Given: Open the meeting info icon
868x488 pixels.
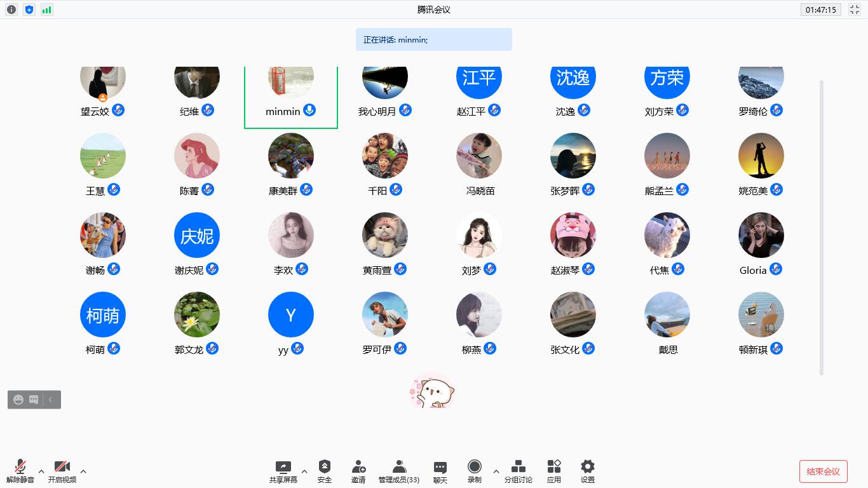Looking at the screenshot, I should (11, 10).
